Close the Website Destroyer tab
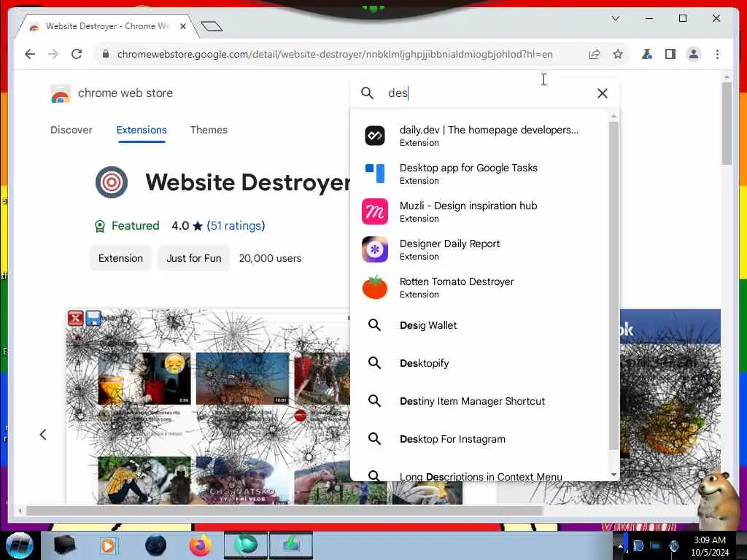This screenshot has height=560, width=747. click(x=183, y=27)
